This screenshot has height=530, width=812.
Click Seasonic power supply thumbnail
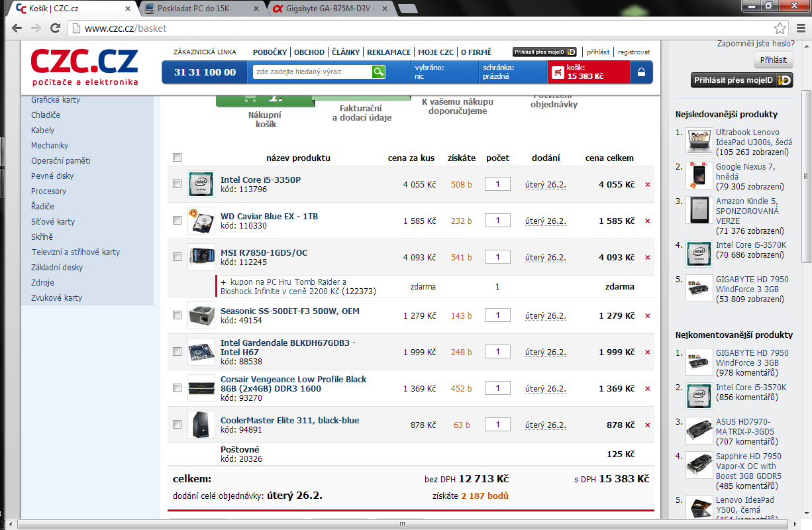pyautogui.click(x=201, y=315)
